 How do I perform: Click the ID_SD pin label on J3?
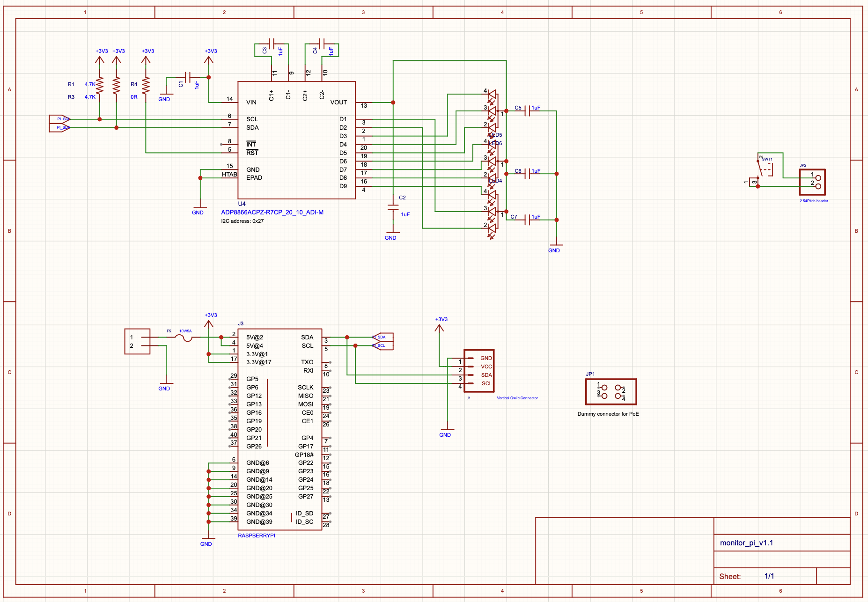tap(305, 514)
